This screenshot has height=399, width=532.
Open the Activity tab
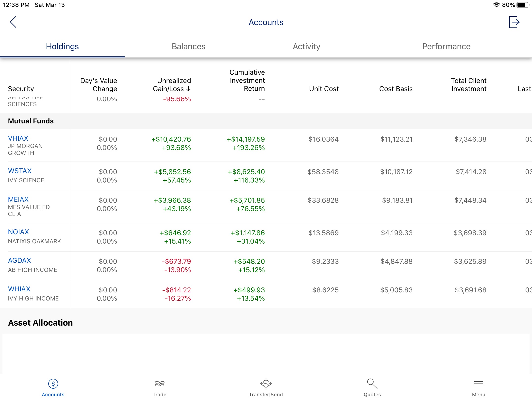306,46
